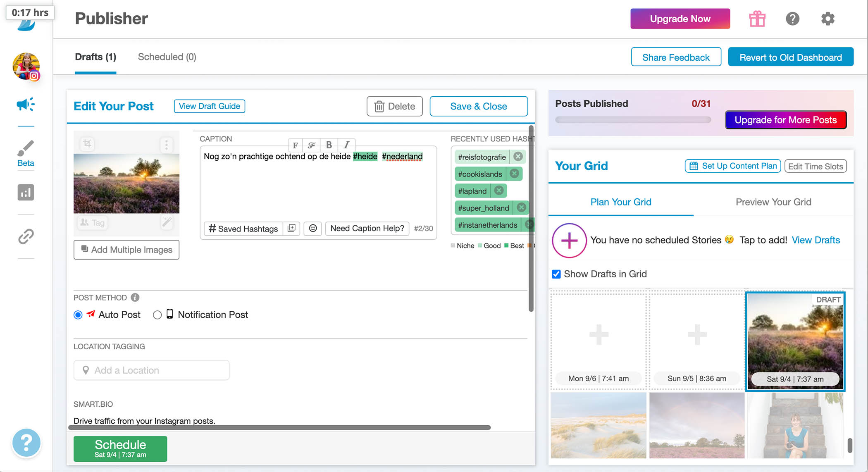This screenshot has height=472, width=868.
Task: Open the help question mark icon in header
Action: click(792, 19)
